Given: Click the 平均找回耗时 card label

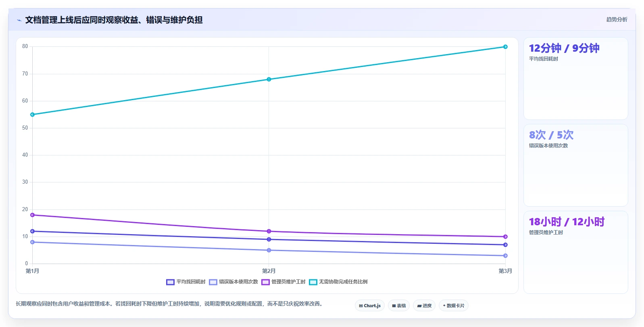Looking at the screenshot, I should (x=544, y=59).
